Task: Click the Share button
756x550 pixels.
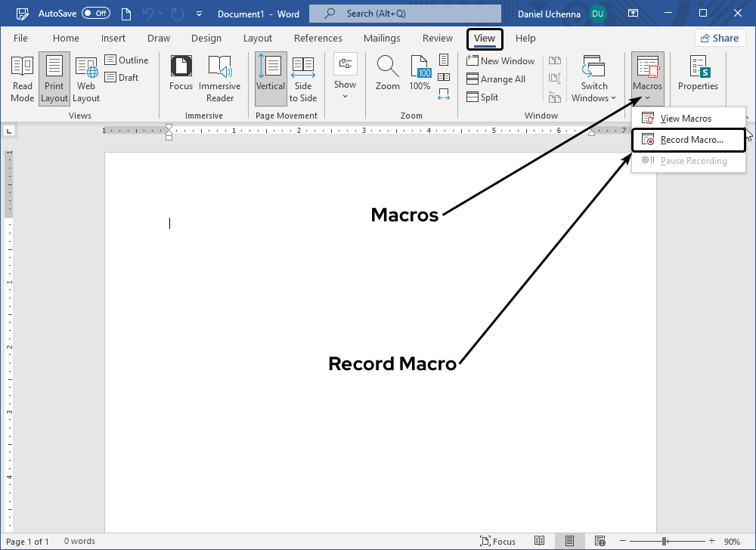Action: [720, 37]
